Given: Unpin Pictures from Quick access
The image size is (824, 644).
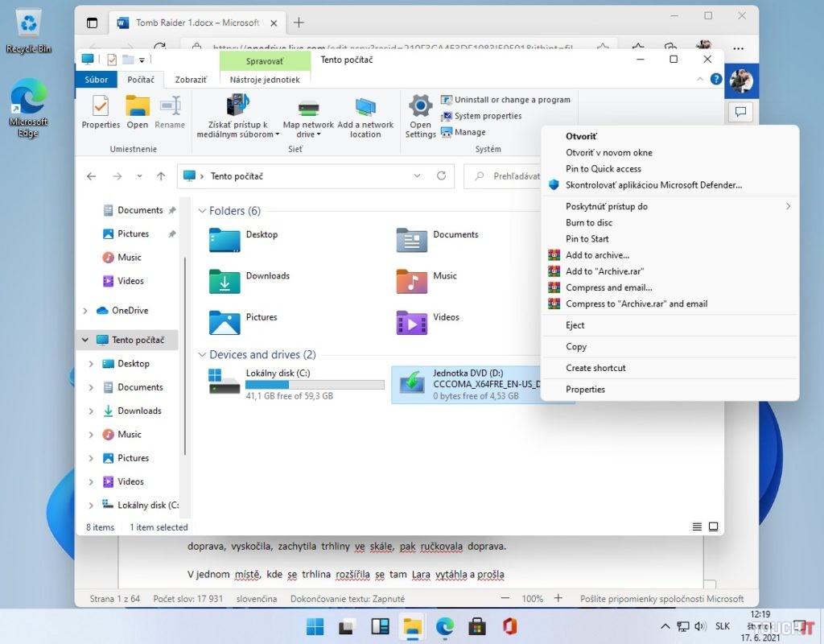Looking at the screenshot, I should 171,233.
